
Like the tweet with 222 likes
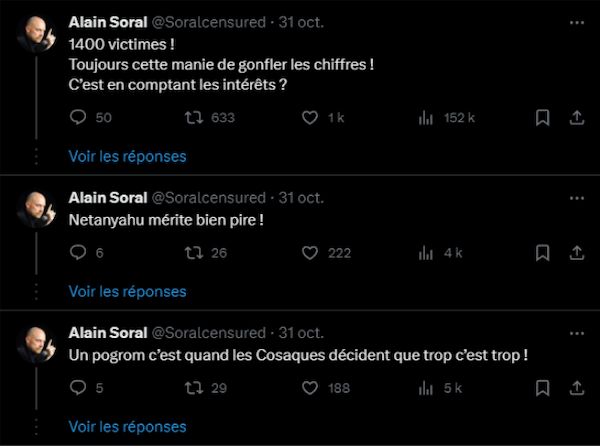[x=310, y=253]
